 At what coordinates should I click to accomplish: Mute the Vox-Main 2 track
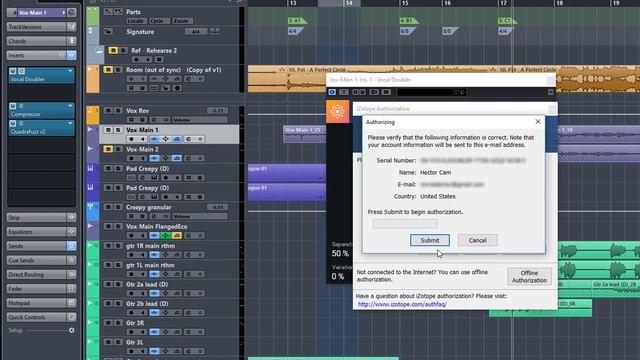coord(108,149)
